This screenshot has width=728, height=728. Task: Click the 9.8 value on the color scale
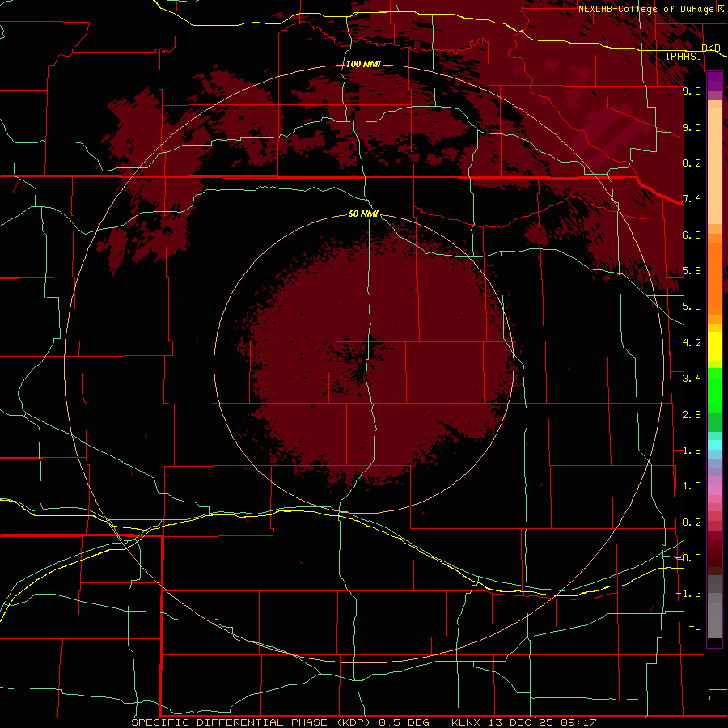[692, 91]
